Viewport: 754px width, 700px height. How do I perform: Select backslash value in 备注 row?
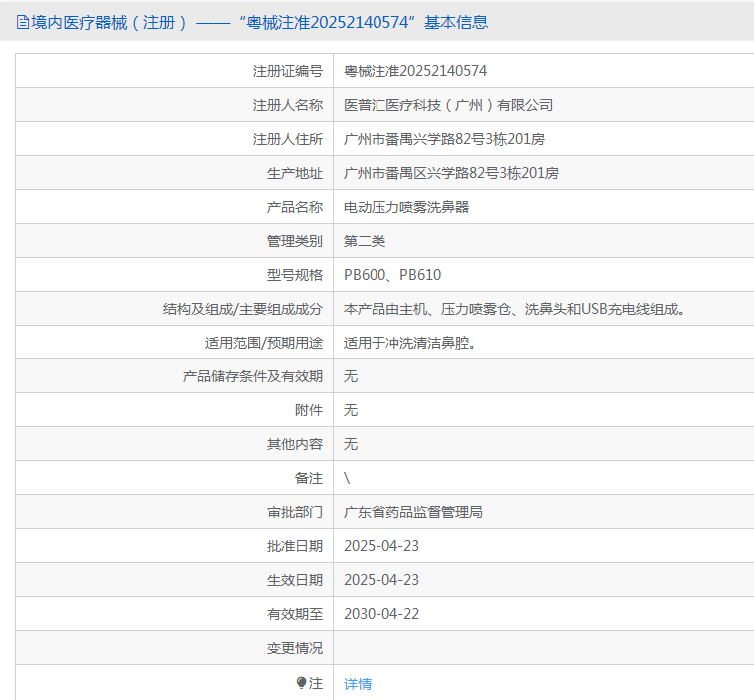(347, 478)
